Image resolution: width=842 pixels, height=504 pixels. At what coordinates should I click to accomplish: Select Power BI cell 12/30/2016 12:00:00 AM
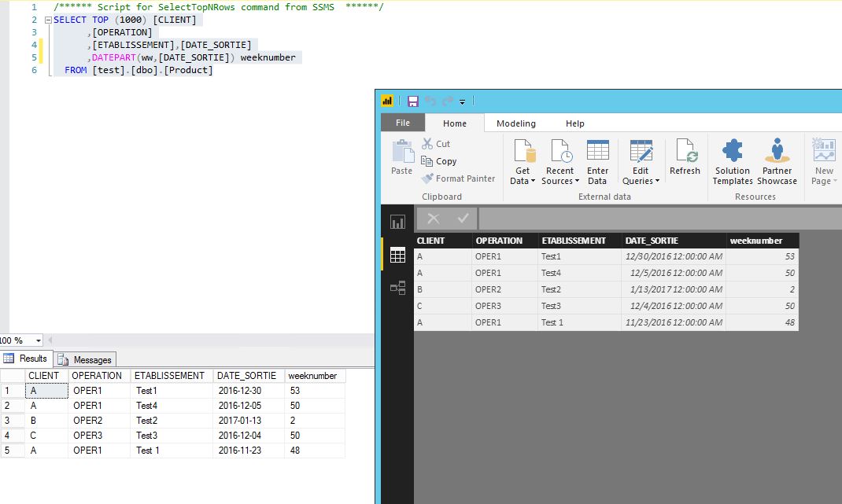pyautogui.click(x=674, y=256)
